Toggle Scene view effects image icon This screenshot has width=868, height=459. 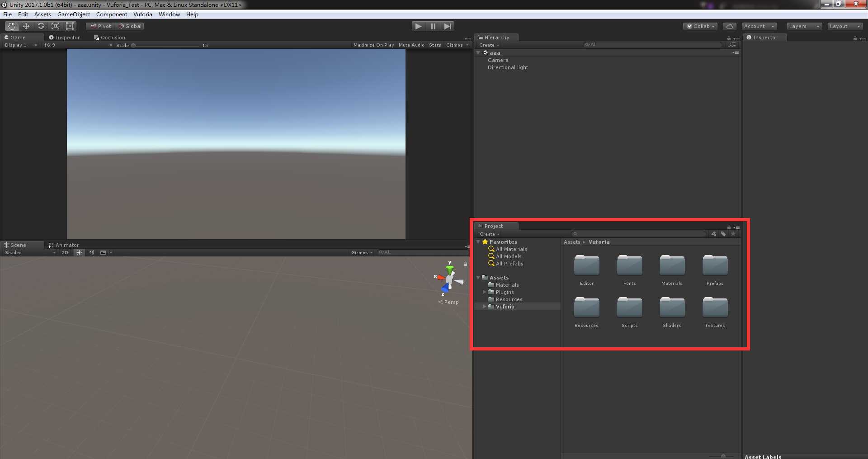103,253
